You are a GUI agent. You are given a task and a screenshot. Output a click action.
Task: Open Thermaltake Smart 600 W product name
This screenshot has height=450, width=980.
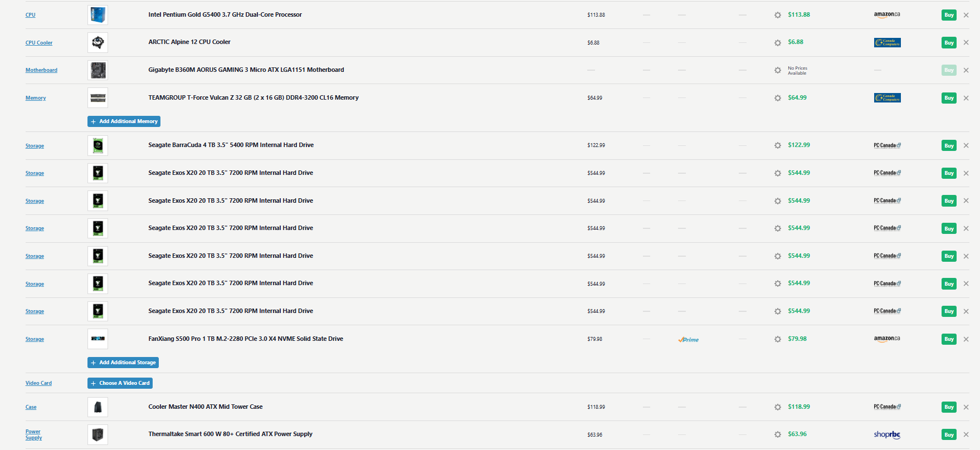tap(231, 434)
